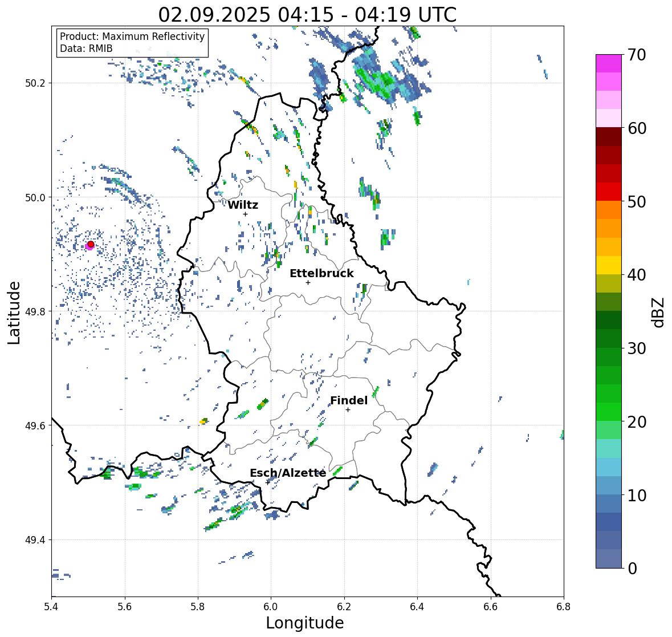Screen dimensions: 672x637
Task: Click the latitude tick label 49.6
Action: click(x=35, y=425)
